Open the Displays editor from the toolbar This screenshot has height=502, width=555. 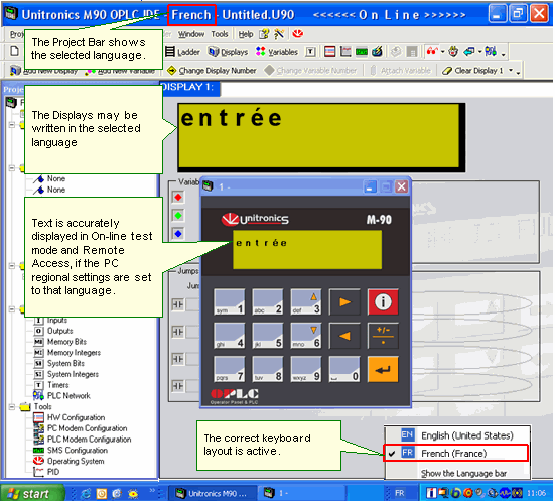[228, 52]
